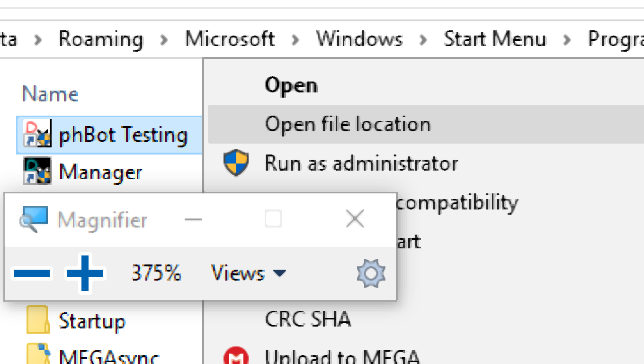Click the Magnifier app icon in title bar
Screen dimensions: 644x364
pos(34,219)
